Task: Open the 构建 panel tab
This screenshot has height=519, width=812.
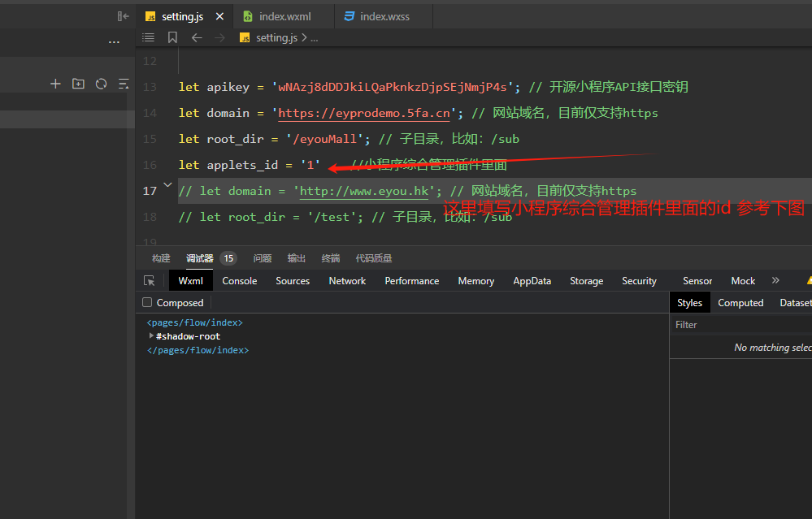Action: (x=161, y=258)
